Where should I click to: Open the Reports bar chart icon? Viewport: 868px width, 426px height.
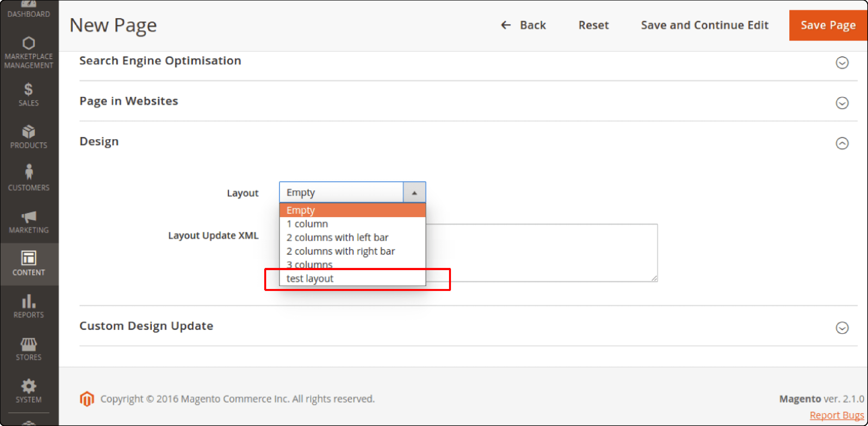(29, 301)
